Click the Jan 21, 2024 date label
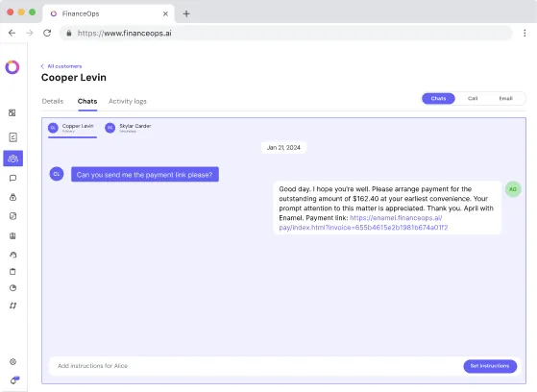Screen dimensions: 537x392 pos(283,148)
